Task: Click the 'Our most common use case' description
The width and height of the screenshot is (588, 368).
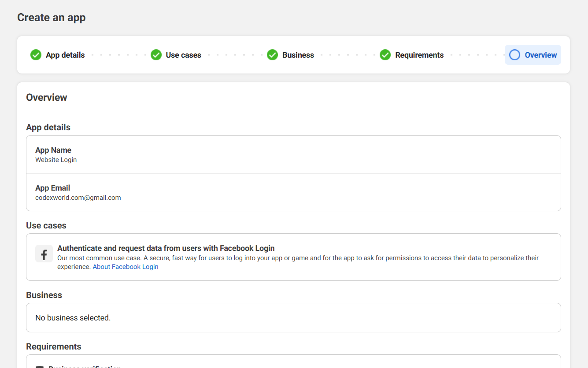Action: [298, 262]
